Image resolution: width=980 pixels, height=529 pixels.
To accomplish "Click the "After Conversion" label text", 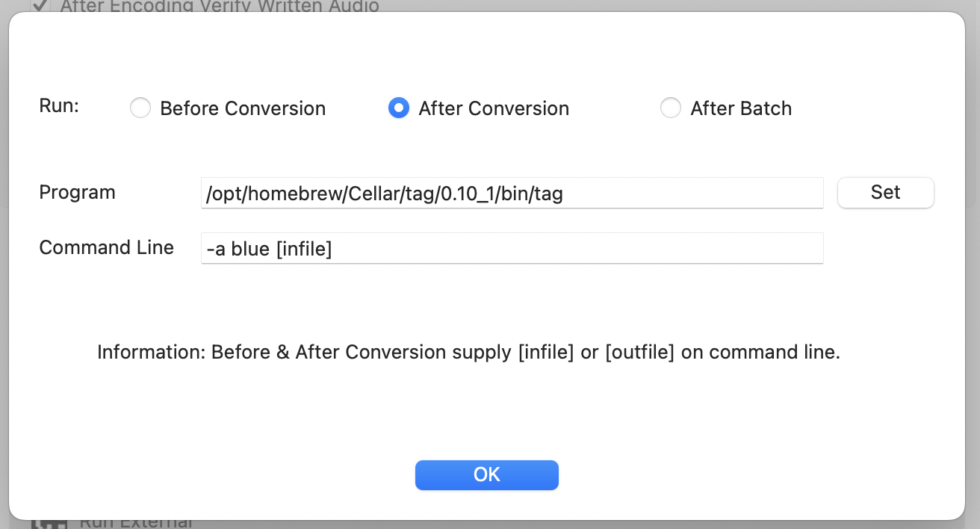I will [494, 108].
